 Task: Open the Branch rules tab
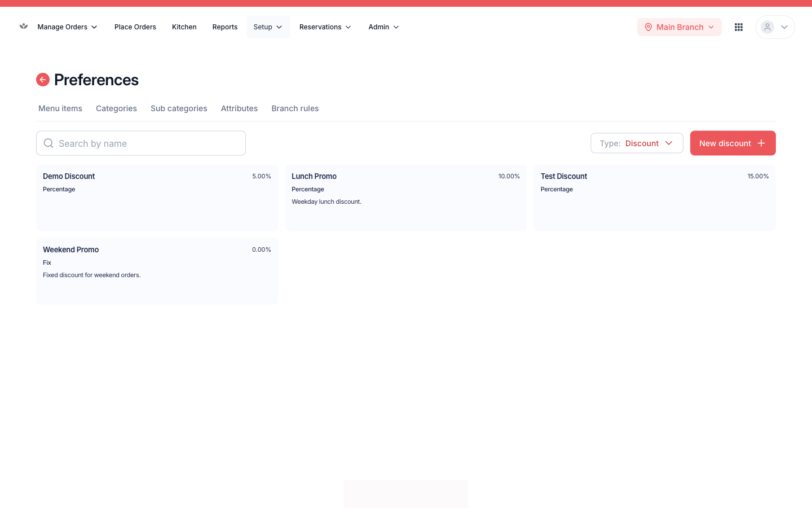coord(295,108)
